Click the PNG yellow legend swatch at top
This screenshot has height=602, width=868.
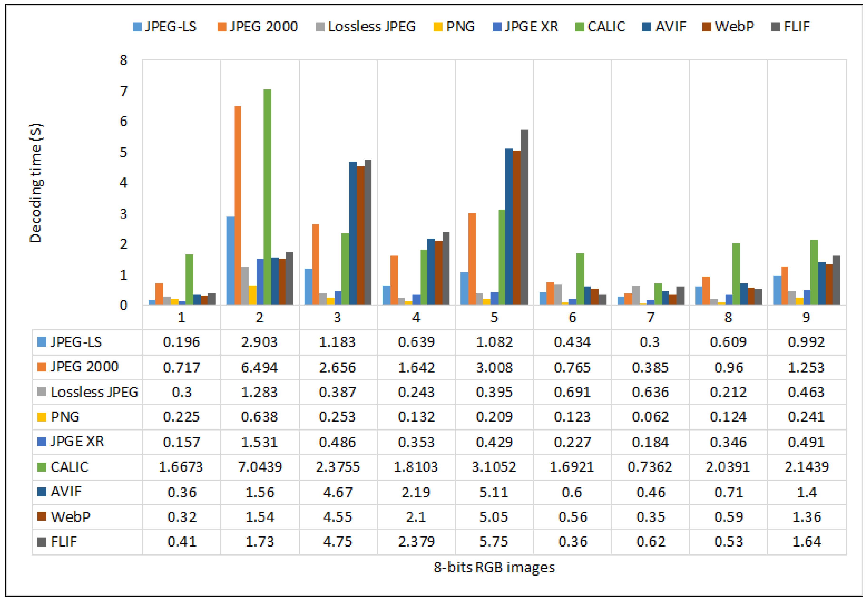pyautogui.click(x=438, y=27)
